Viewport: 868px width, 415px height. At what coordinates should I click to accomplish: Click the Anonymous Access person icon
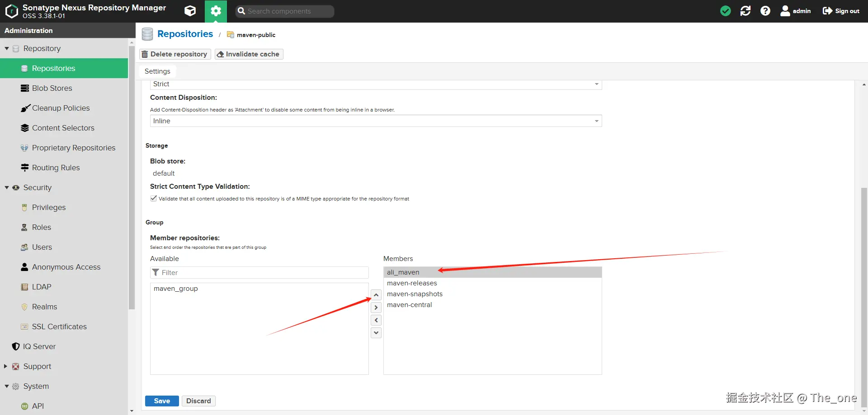pos(24,267)
